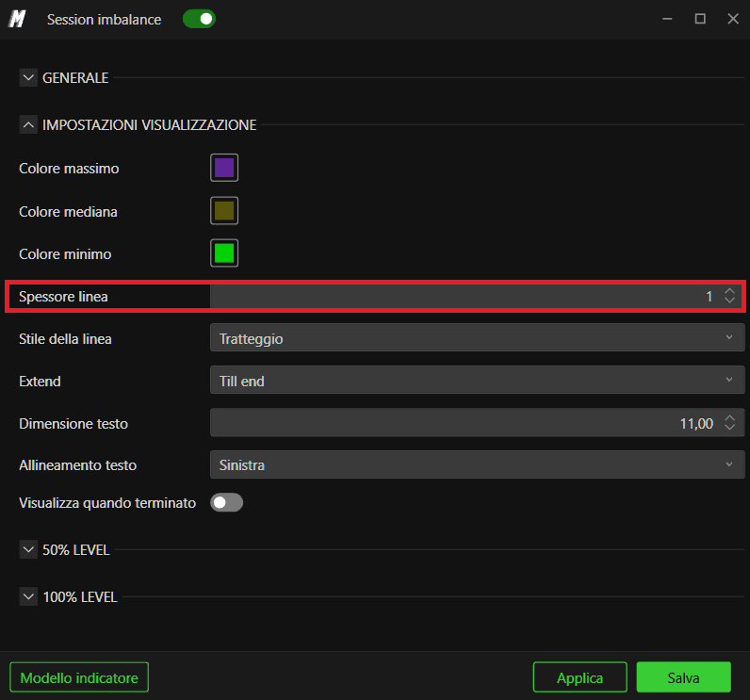750x700 pixels.
Task: Open Colore mediana olive swatch
Action: pyautogui.click(x=224, y=210)
